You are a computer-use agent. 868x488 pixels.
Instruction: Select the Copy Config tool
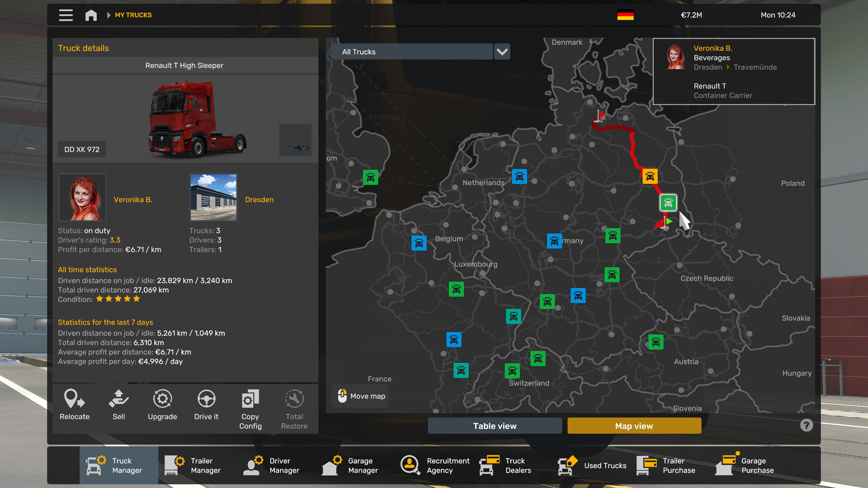point(250,406)
